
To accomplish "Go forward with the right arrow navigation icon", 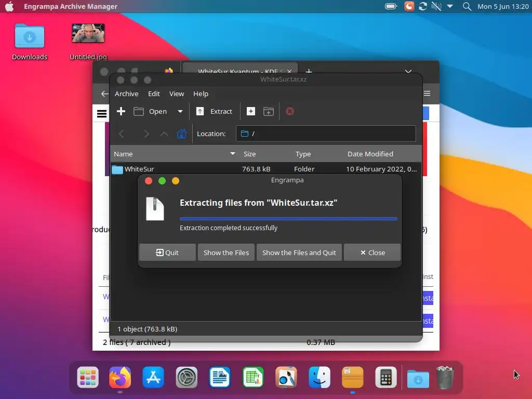I will coord(146,134).
